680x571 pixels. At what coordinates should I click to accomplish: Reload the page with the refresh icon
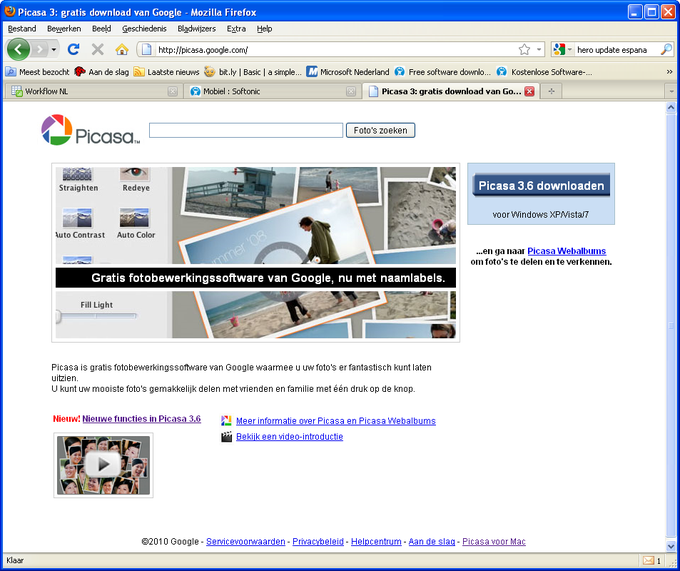point(73,49)
